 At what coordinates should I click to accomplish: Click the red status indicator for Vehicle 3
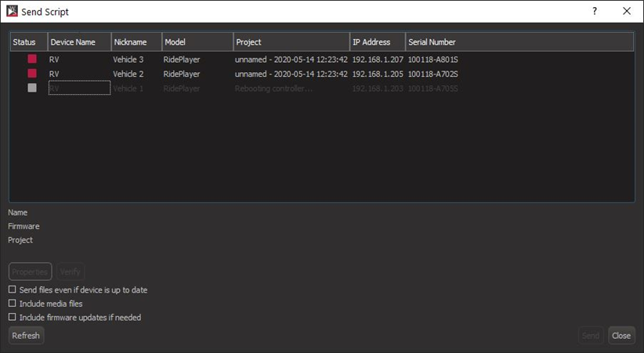point(32,59)
